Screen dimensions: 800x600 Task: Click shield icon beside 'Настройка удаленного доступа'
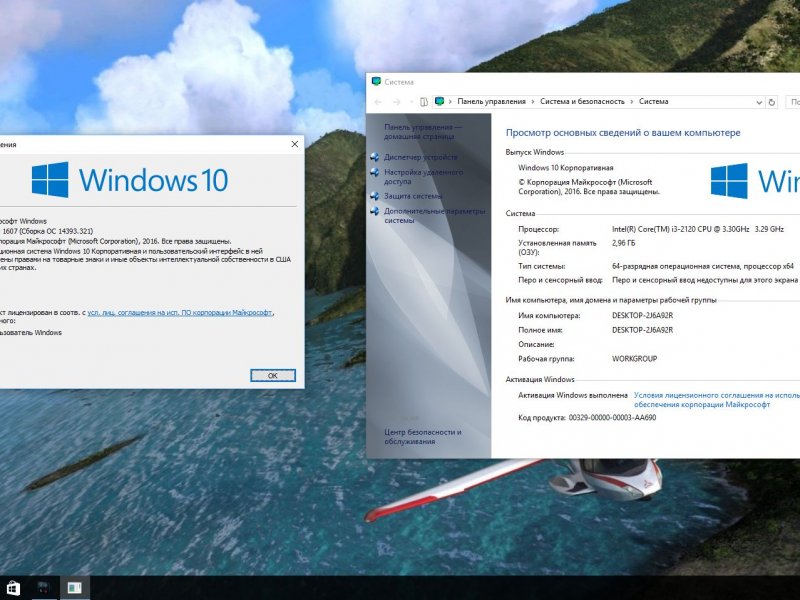click(374, 172)
